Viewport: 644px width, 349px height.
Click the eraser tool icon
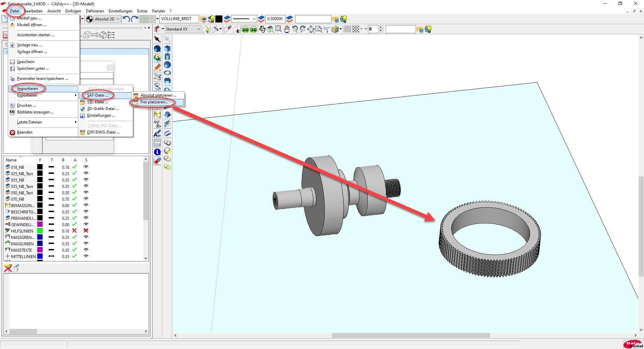[157, 161]
